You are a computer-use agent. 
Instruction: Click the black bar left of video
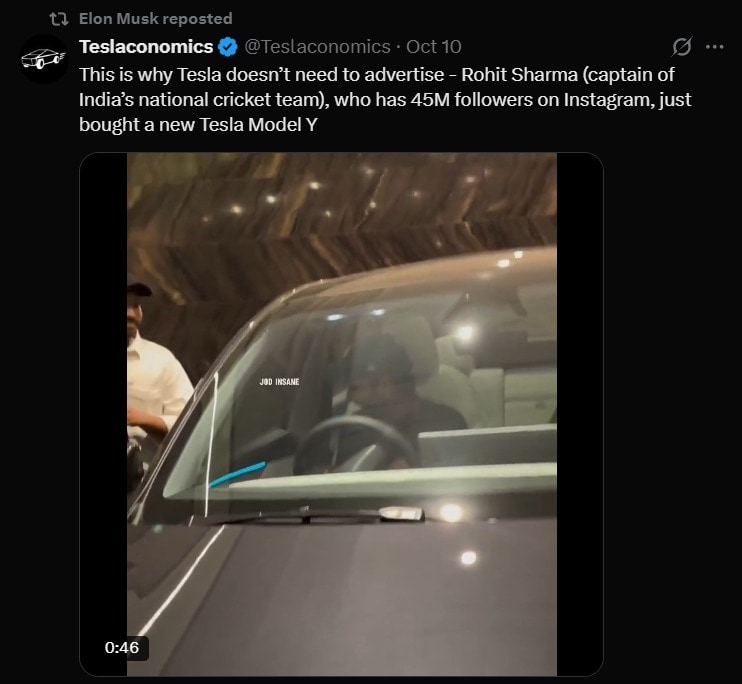tap(103, 400)
